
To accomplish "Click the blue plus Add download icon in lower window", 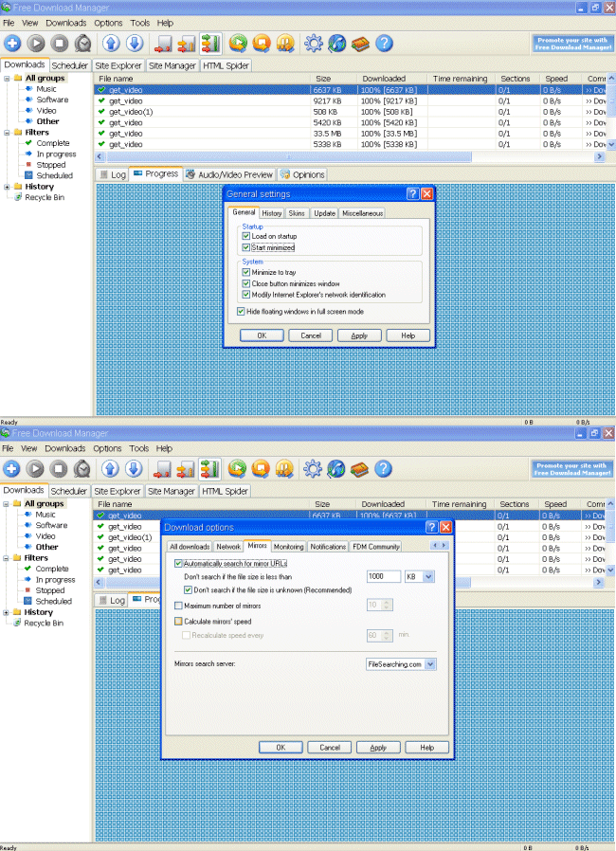I will click(10, 469).
